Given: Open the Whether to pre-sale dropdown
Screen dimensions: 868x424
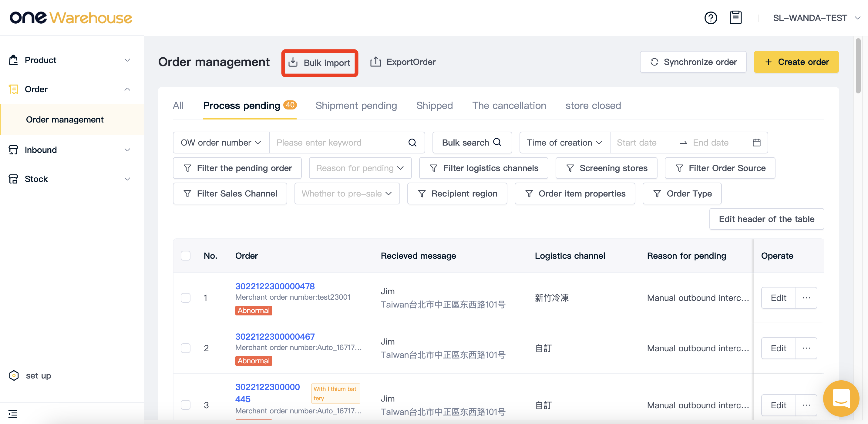Looking at the screenshot, I should (x=347, y=194).
